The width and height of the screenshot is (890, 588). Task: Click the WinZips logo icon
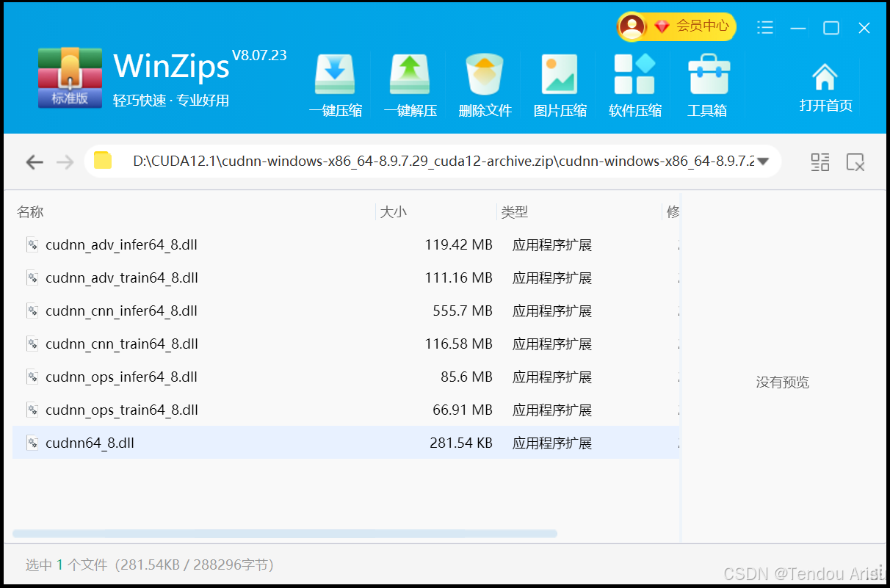(x=70, y=78)
